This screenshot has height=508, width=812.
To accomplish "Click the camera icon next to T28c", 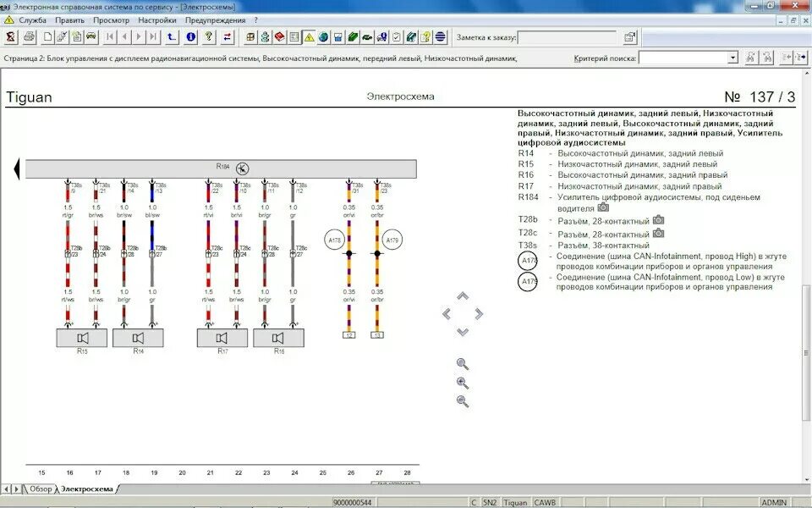I will pos(658,234).
